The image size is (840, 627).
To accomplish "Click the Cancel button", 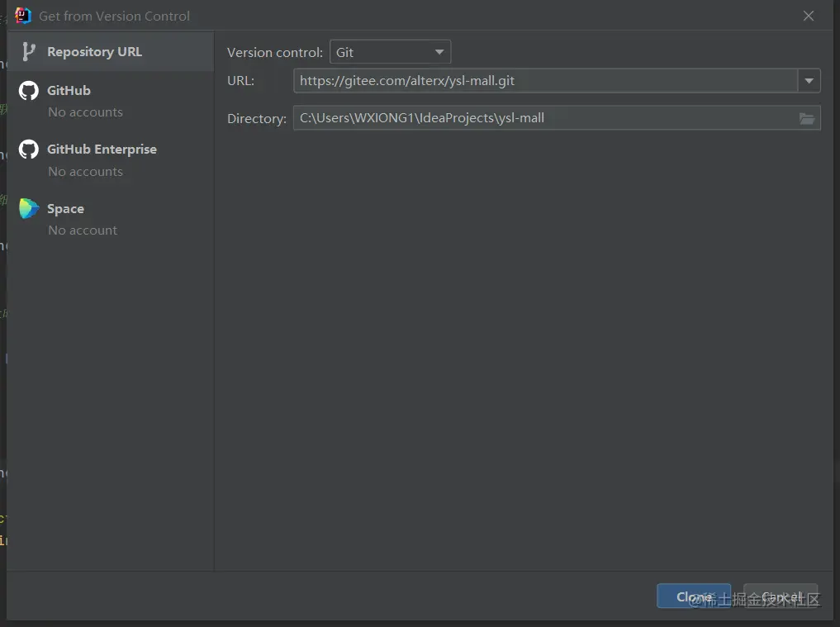I will (781, 596).
